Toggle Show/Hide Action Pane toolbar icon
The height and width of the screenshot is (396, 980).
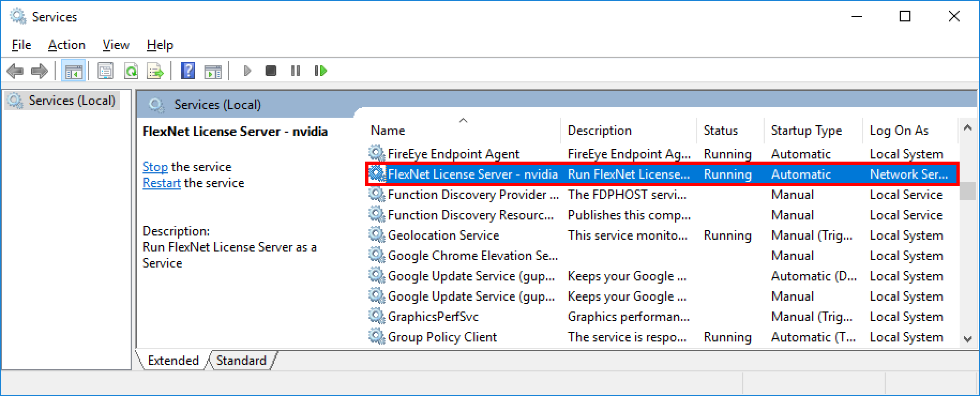pyautogui.click(x=213, y=71)
